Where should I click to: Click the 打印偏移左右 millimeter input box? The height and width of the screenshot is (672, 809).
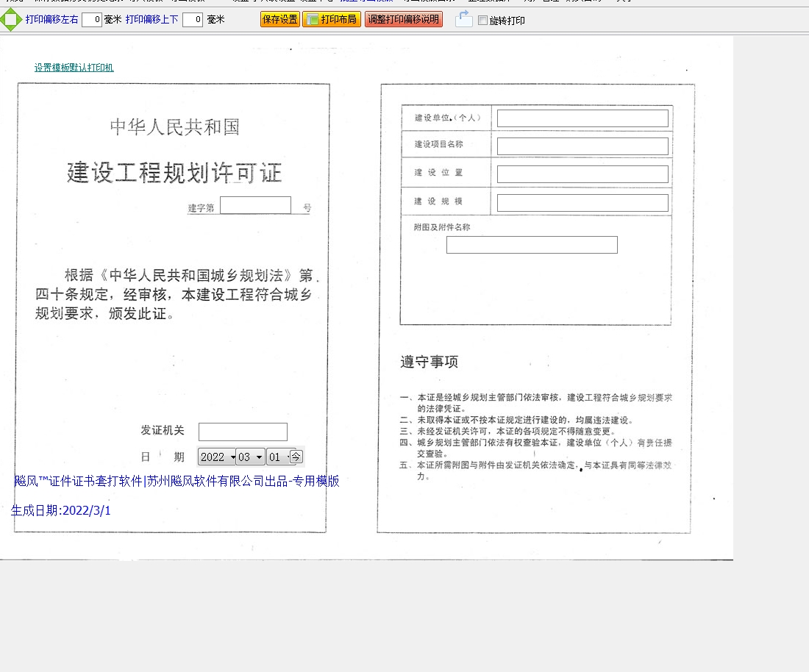[x=92, y=20]
